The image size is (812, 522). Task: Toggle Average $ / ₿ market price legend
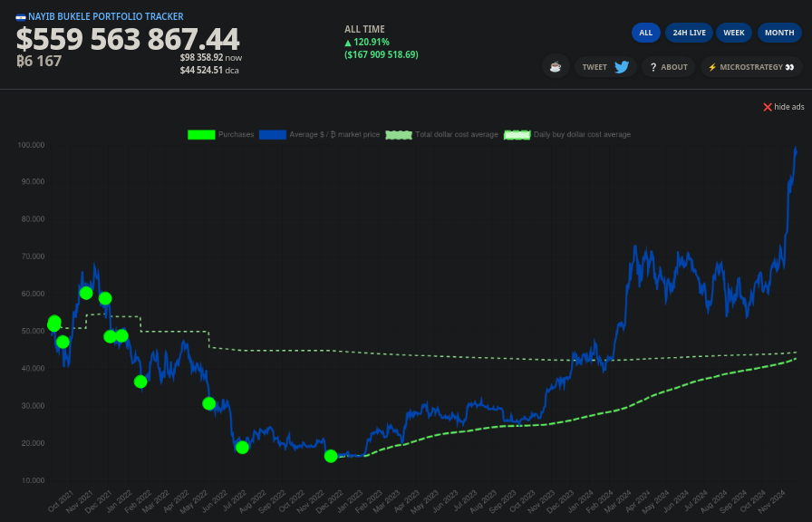pos(334,135)
